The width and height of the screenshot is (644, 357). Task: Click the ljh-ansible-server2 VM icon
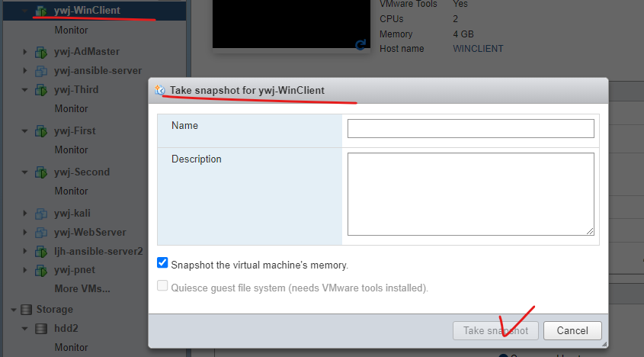click(x=41, y=251)
